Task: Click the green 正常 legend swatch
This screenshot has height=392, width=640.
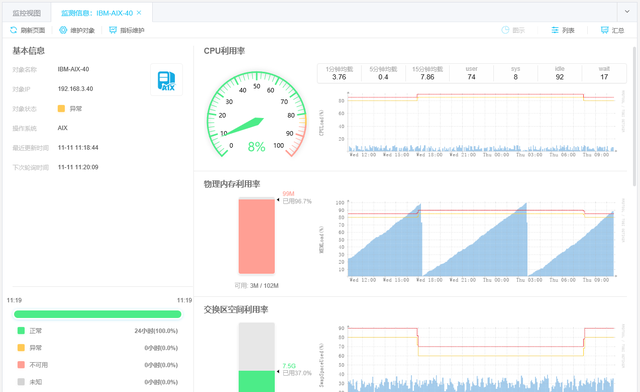Action: [21, 330]
